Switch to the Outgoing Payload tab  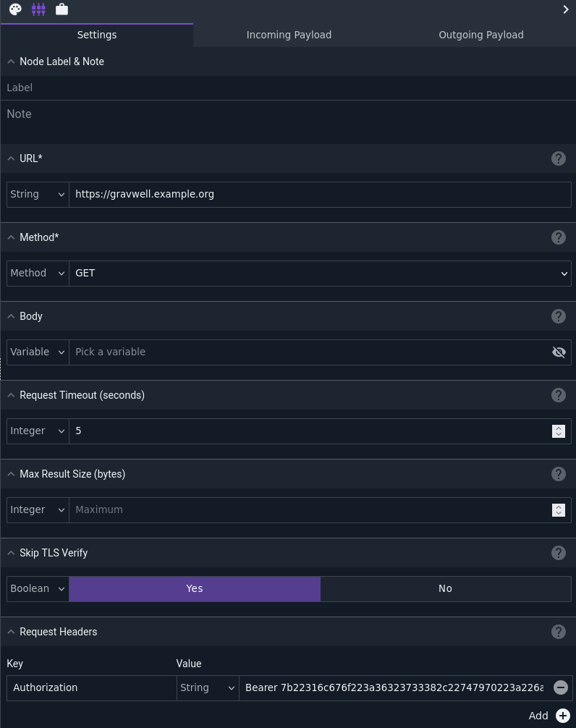click(481, 35)
